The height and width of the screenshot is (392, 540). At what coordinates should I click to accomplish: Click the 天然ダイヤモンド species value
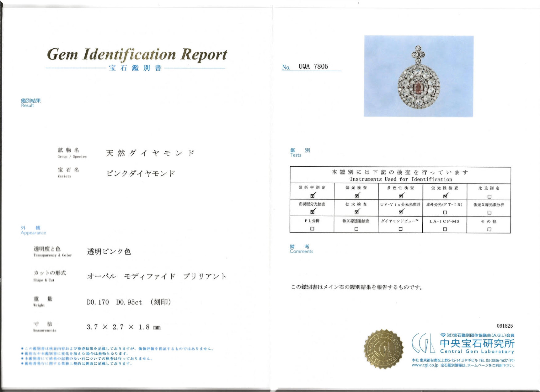pos(150,153)
